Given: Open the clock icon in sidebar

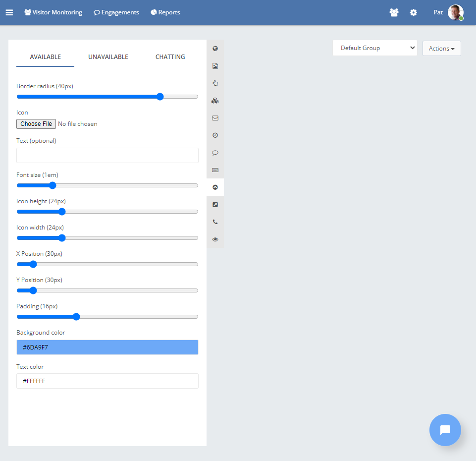Looking at the screenshot, I should [x=215, y=135].
